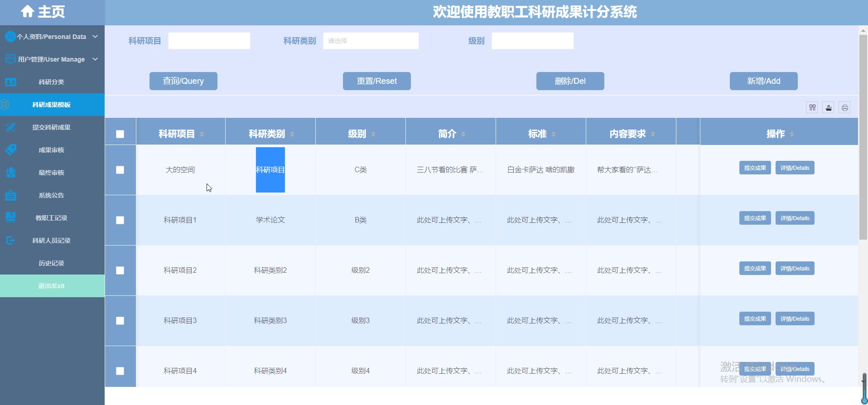This screenshot has height=405, width=868.
Task: Check the checkbox for row 大的空间
Action: pyautogui.click(x=120, y=170)
